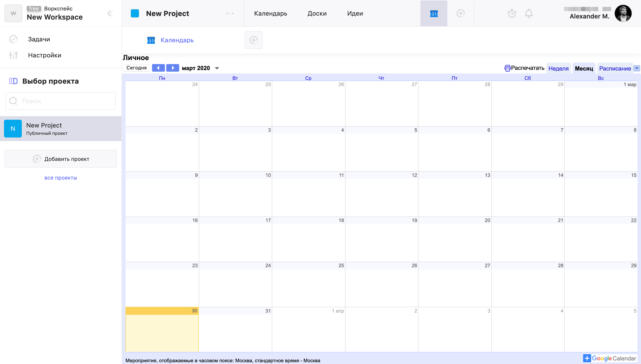The image size is (641, 364).
Task: Open Alexander M. profile avatar
Action: tap(623, 13)
